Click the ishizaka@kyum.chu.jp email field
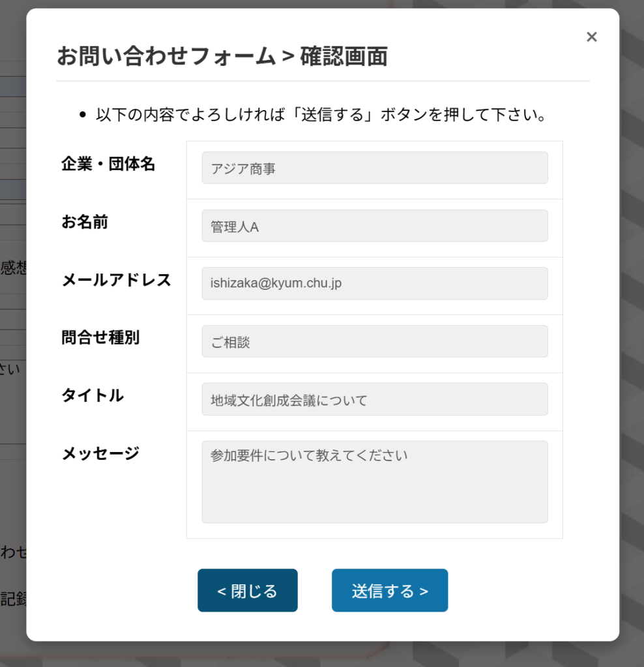 [375, 283]
